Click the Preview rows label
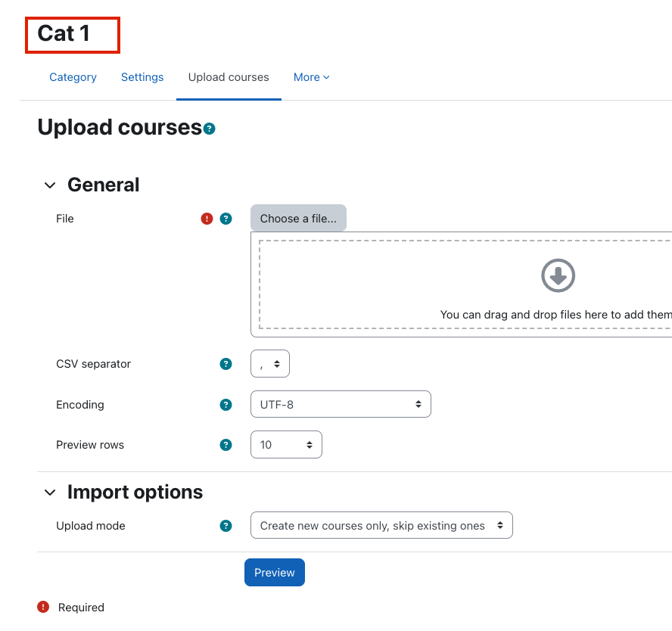Image resolution: width=672 pixels, height=631 pixels. point(90,445)
